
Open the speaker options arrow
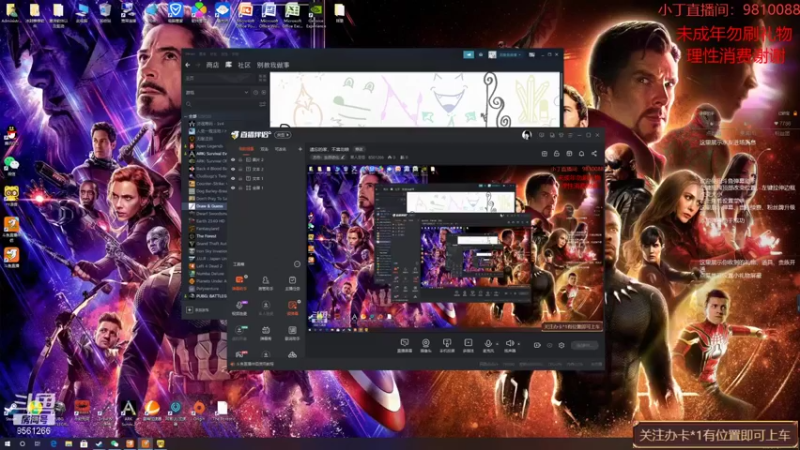(x=519, y=344)
